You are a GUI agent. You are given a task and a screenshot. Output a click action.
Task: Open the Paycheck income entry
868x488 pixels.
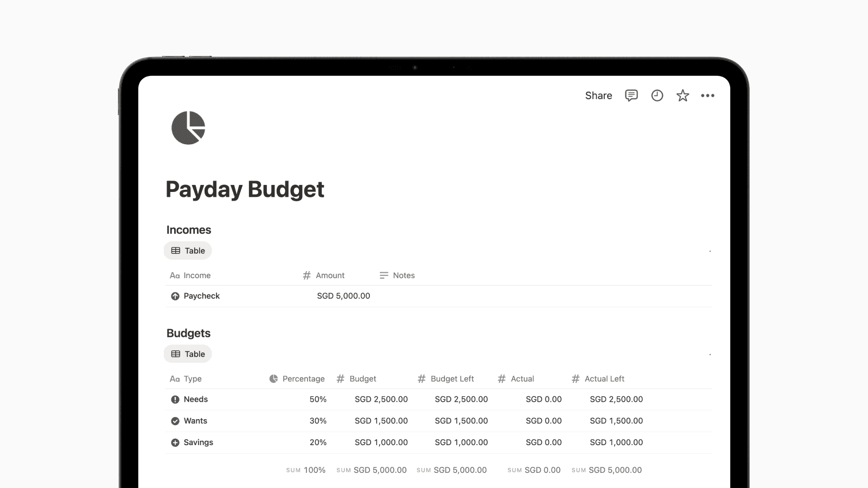click(x=201, y=296)
